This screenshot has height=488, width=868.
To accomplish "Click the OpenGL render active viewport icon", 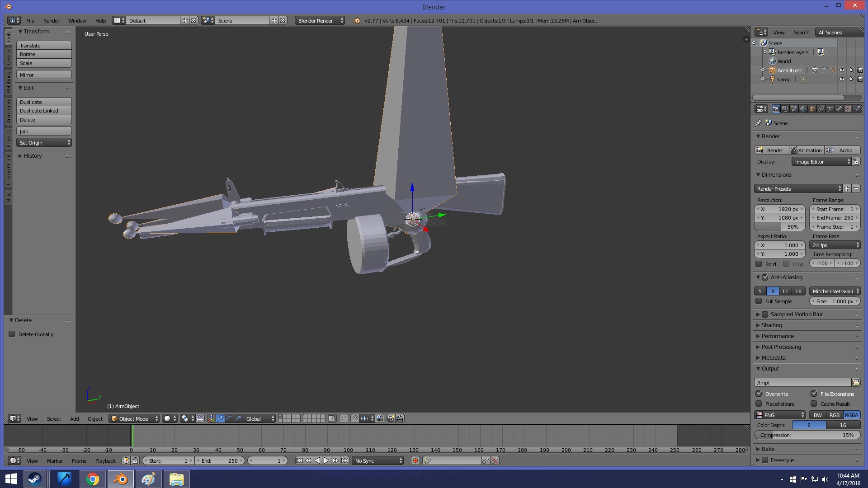I will tap(391, 418).
